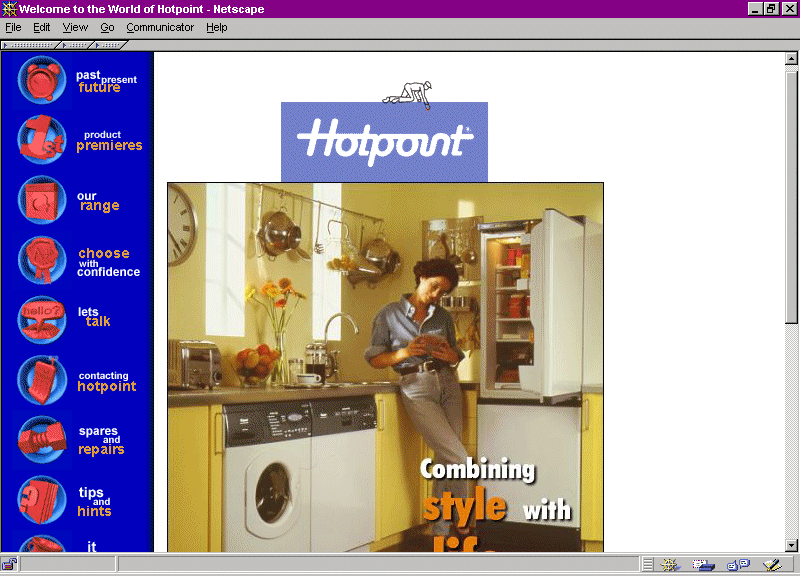Open Mailbox from component bar

point(704,564)
